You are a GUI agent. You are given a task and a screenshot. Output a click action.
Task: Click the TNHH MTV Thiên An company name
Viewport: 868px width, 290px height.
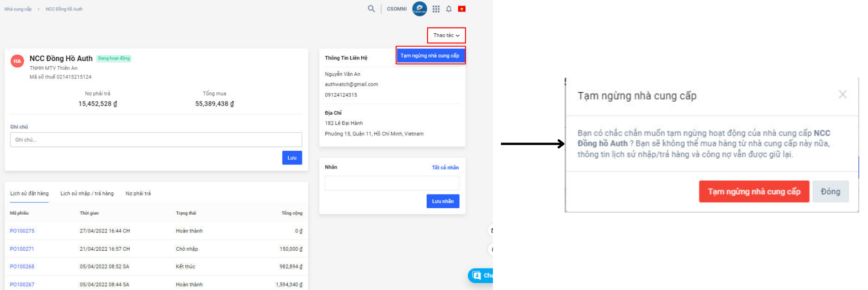[53, 68]
